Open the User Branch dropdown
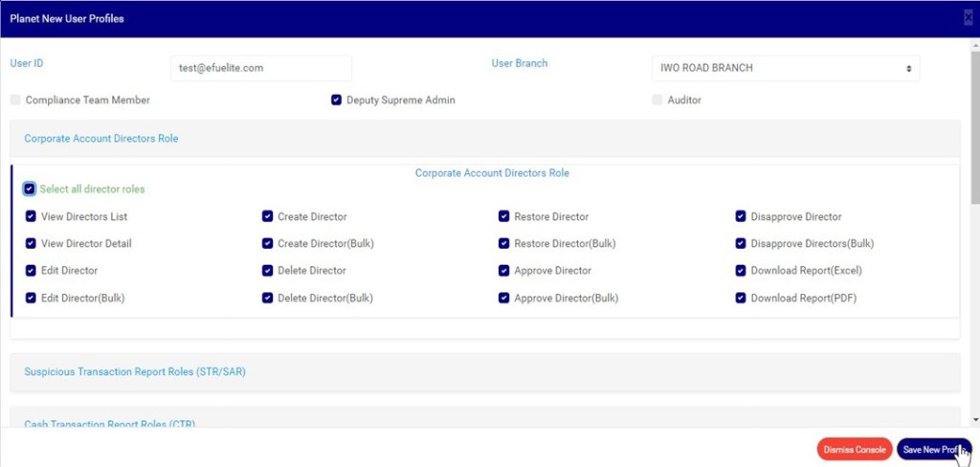980x467 pixels. pos(785,69)
